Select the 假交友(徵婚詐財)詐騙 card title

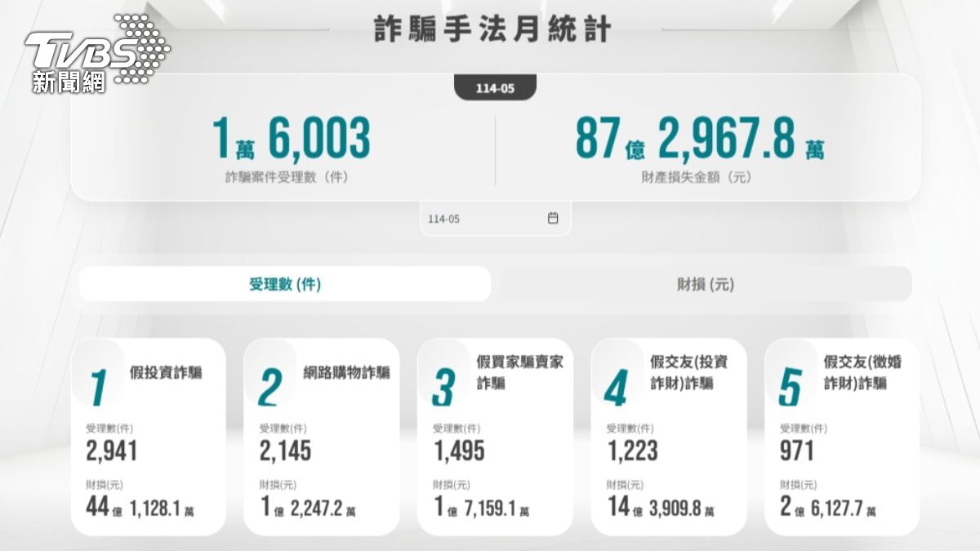(x=862, y=372)
